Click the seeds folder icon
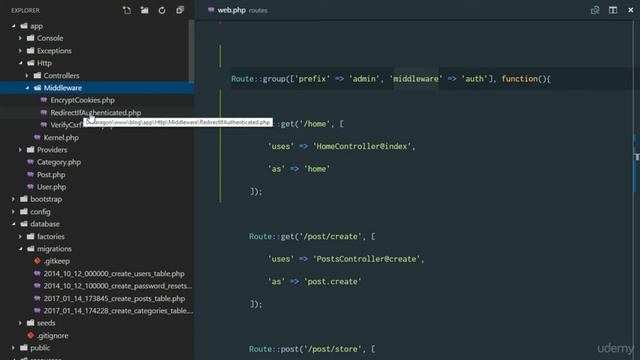The image size is (640, 360). tap(31, 323)
